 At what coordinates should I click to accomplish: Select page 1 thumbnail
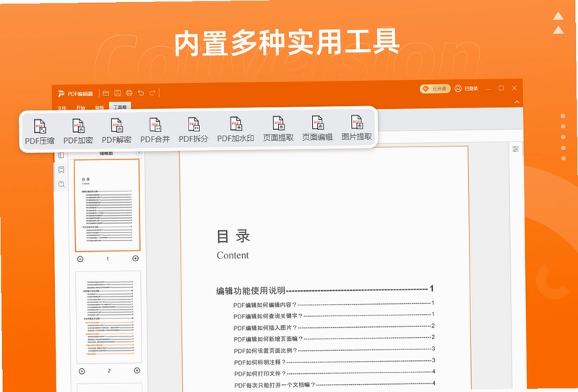(x=107, y=205)
